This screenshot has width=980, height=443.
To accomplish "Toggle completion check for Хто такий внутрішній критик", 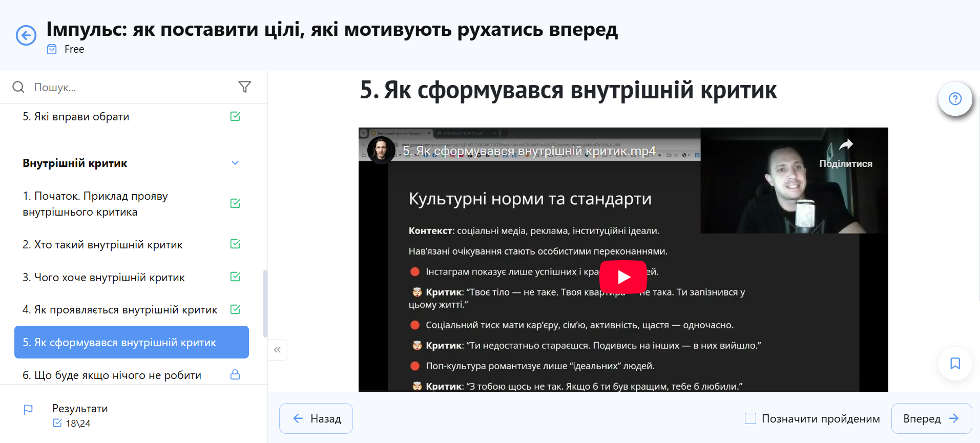I will click(235, 244).
